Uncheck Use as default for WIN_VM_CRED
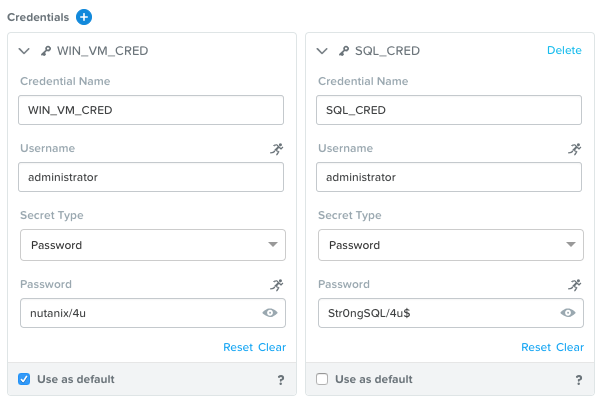The width and height of the screenshot is (604, 404). (x=24, y=379)
